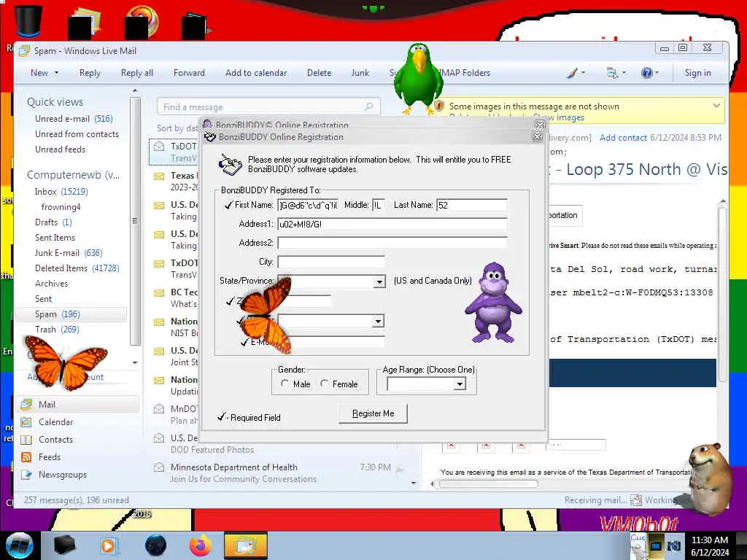The image size is (747, 560).
Task: Click the purple Bonzi gorilla in registration dialog
Action: click(494, 303)
